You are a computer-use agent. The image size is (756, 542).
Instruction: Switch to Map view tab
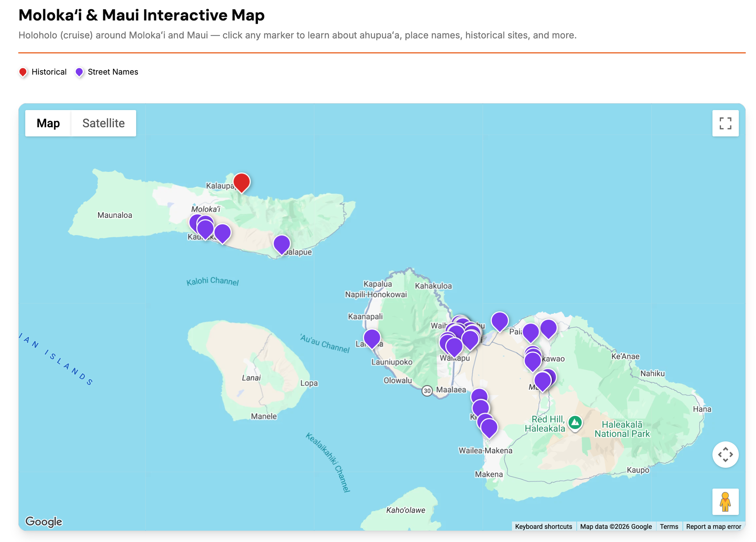(48, 123)
